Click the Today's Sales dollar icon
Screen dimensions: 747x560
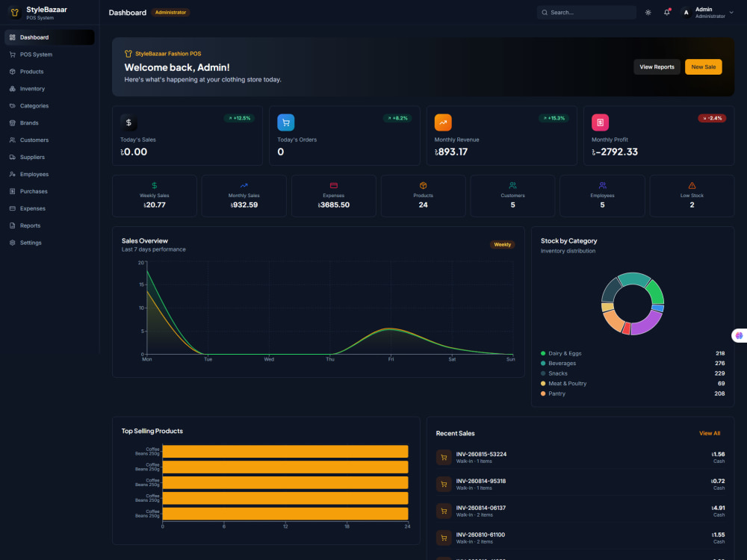coord(128,122)
